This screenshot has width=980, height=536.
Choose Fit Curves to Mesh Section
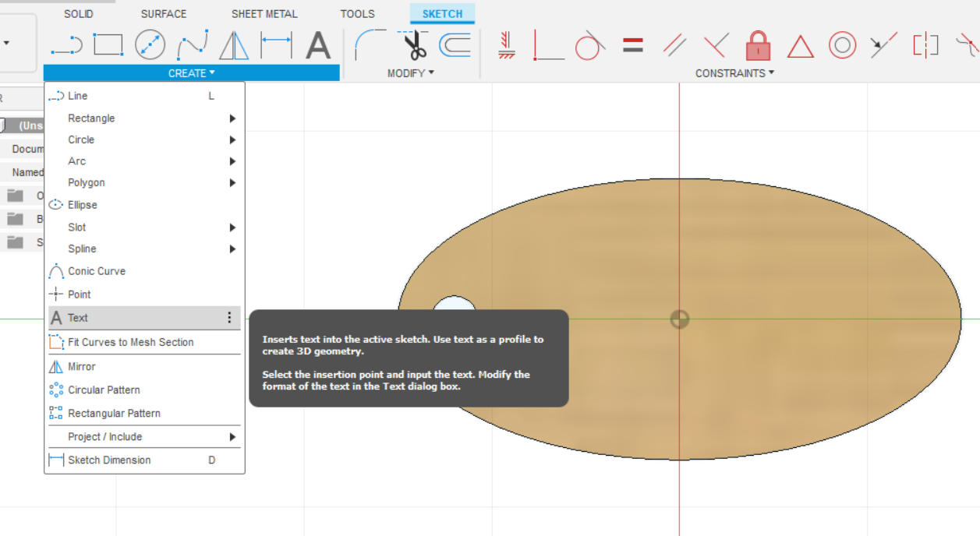tap(144, 342)
